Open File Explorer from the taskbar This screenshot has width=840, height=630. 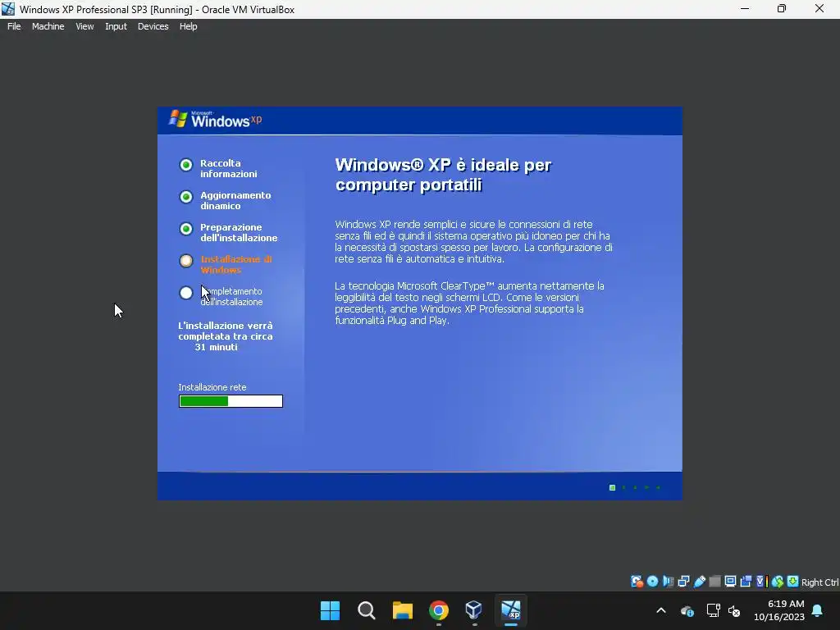point(402,610)
